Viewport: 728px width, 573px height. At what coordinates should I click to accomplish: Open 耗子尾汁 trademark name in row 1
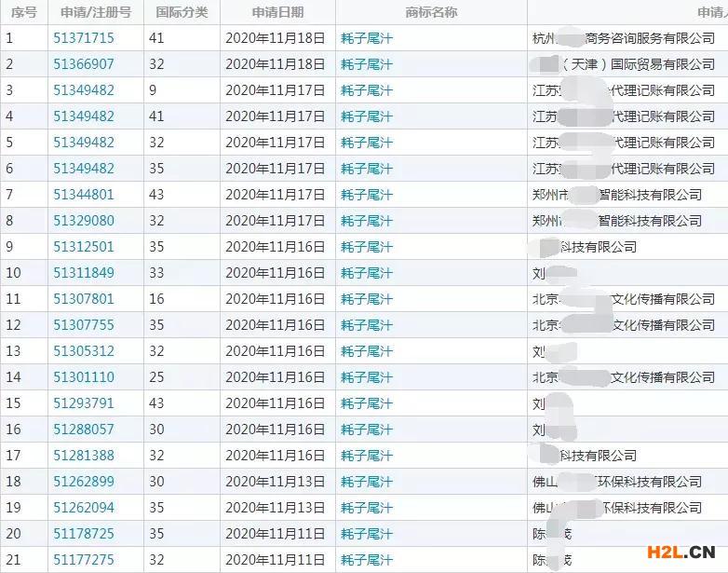click(367, 38)
